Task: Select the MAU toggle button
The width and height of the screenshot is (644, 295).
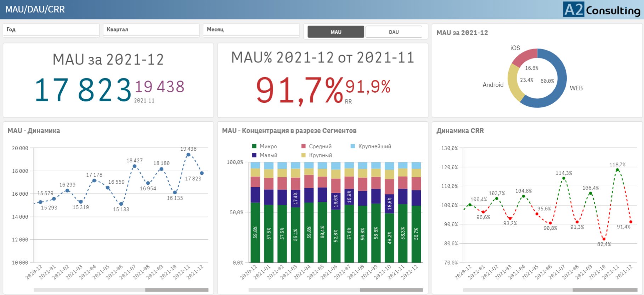Action: [x=335, y=32]
